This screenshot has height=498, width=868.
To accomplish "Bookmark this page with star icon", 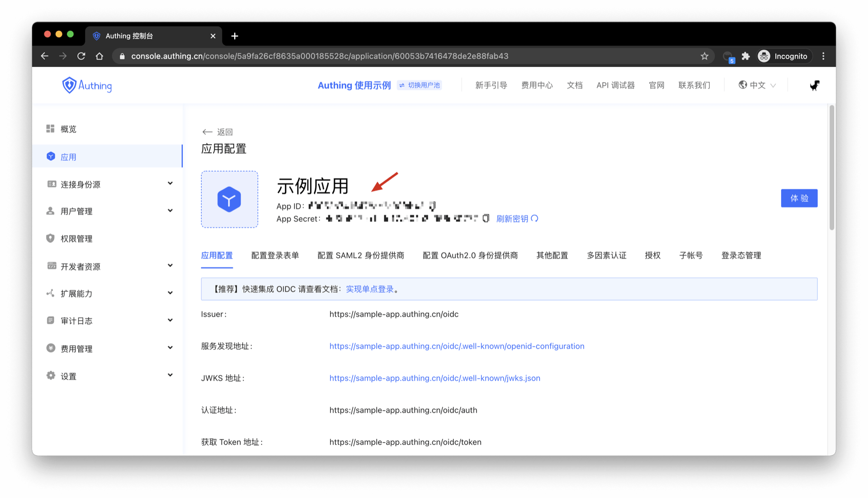I will coord(704,56).
